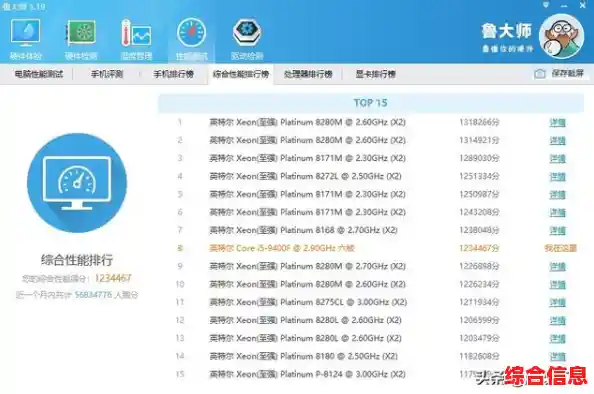Click the 1234467分 score in row 8
Viewport: 594px width, 394px height.
coord(479,249)
